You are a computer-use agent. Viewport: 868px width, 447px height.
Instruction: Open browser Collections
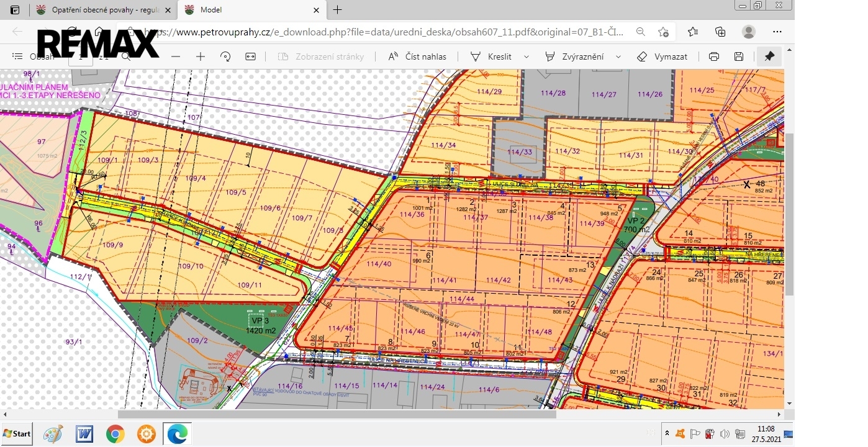coord(720,32)
